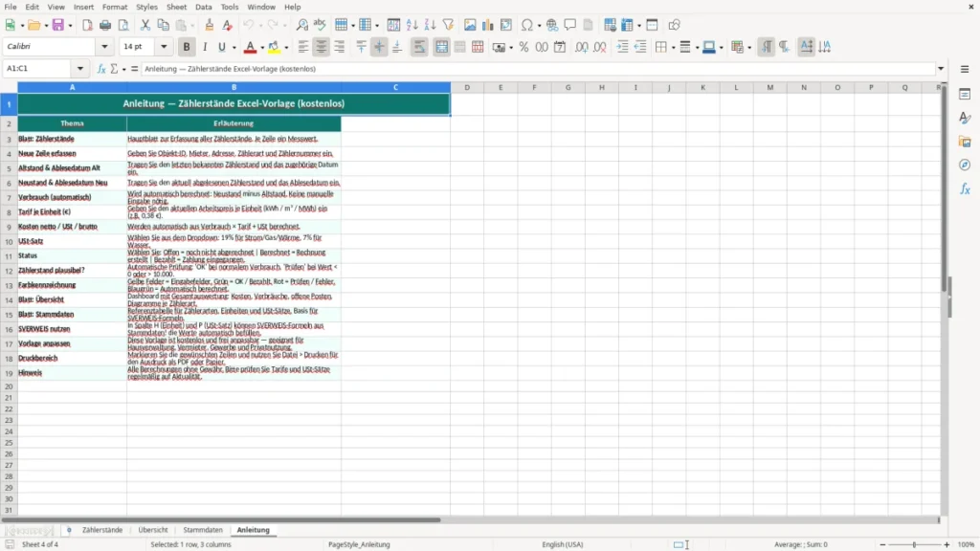Open background color dropdown arrow
The height and width of the screenshot is (551, 980).
pyautogui.click(x=286, y=48)
